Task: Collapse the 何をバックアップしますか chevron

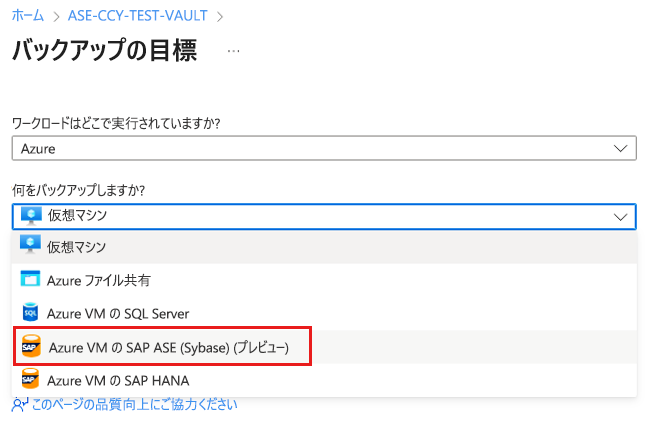Action: click(620, 215)
